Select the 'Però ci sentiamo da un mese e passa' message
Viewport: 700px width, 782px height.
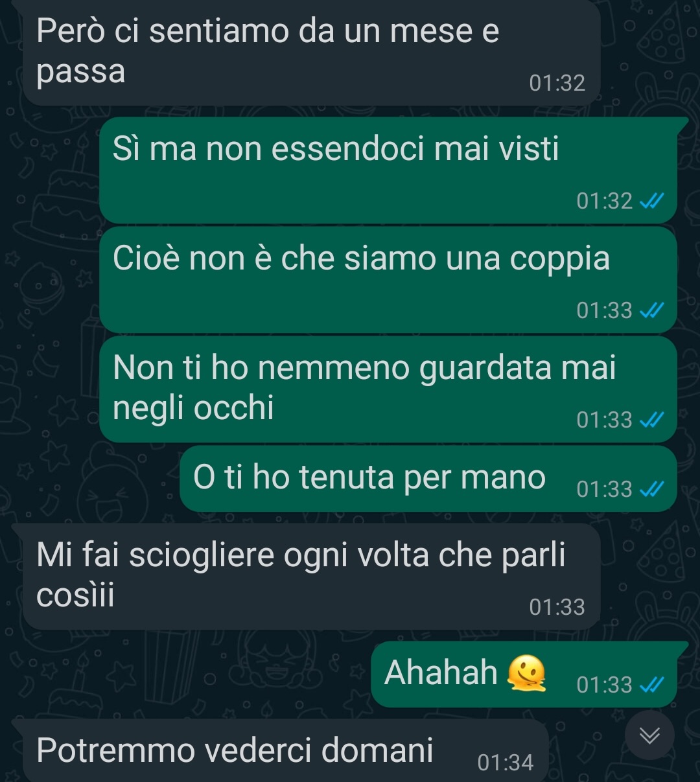(311, 52)
